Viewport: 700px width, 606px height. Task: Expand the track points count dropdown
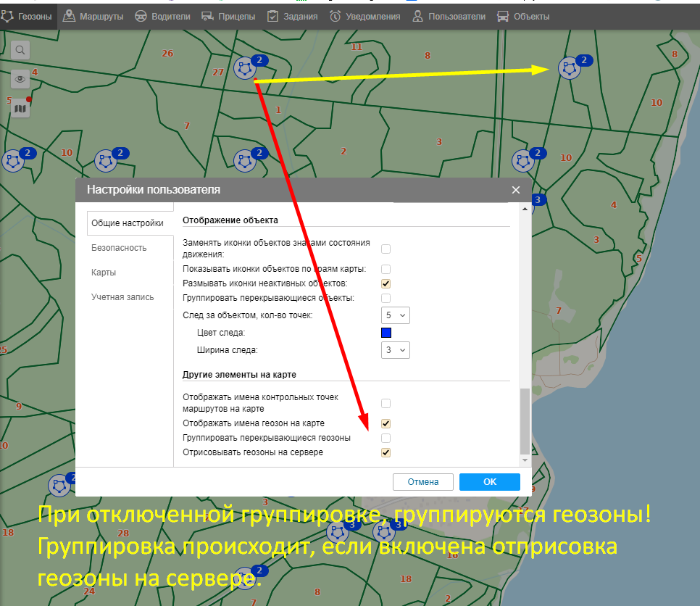[x=396, y=315]
